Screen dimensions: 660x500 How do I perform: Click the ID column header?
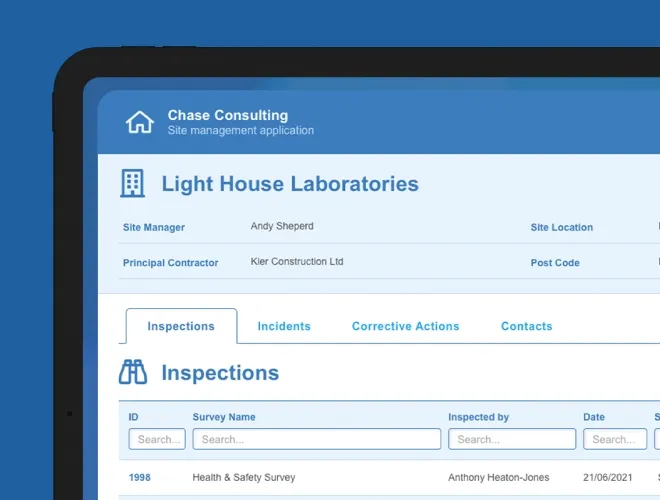(134, 417)
